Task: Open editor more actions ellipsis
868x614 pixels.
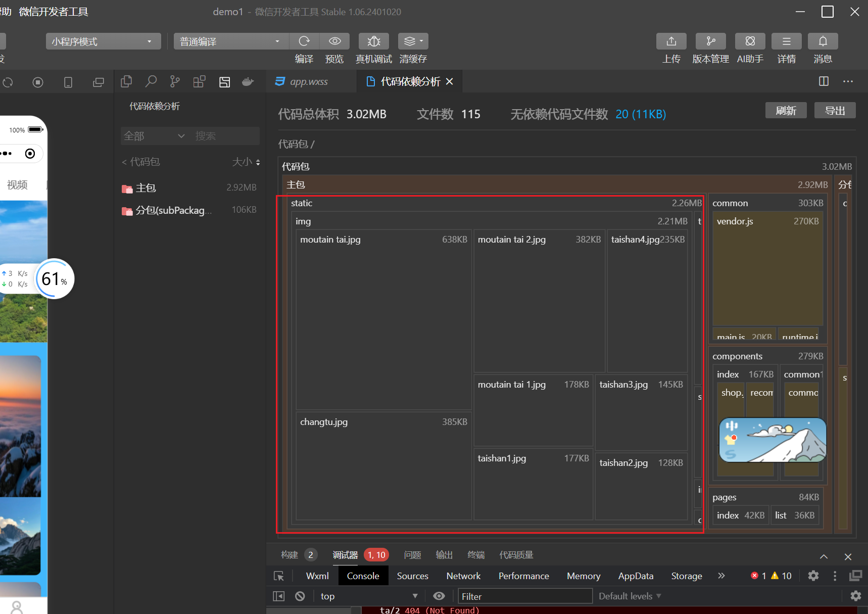Action: pos(848,81)
